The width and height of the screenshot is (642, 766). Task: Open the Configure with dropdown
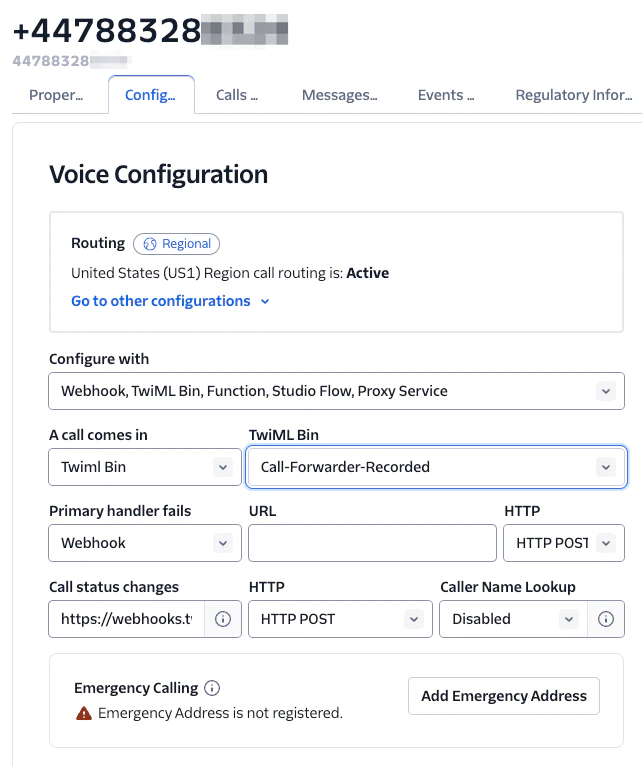[x=336, y=391]
